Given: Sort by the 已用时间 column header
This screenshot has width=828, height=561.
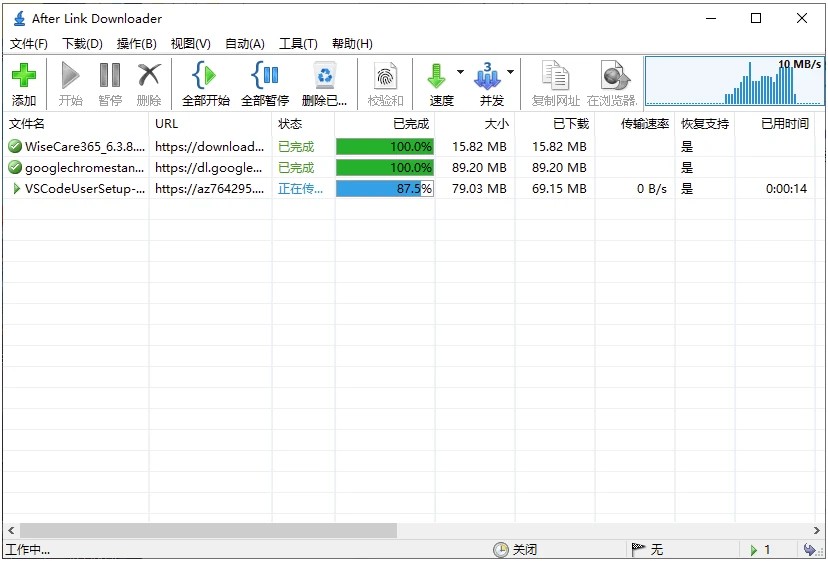Looking at the screenshot, I should 775,124.
